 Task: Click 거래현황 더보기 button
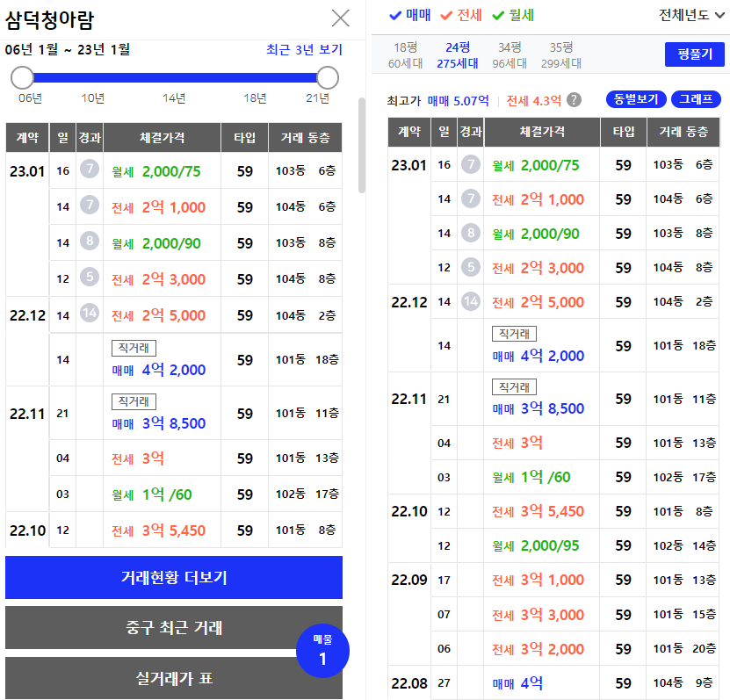(174, 577)
